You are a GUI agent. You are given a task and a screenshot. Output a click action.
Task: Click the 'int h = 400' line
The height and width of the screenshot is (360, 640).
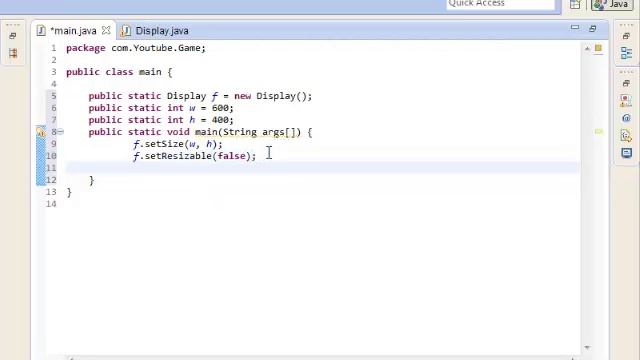click(161, 120)
